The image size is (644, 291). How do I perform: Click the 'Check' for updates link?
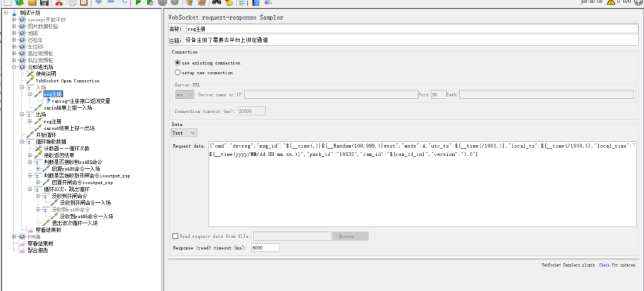coord(604,266)
